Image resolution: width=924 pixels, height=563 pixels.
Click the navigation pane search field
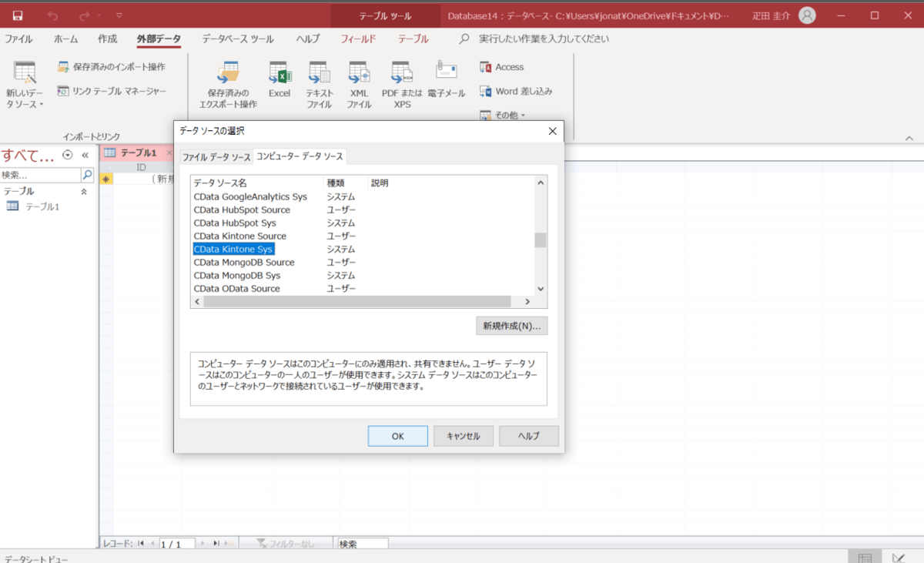pos(40,175)
